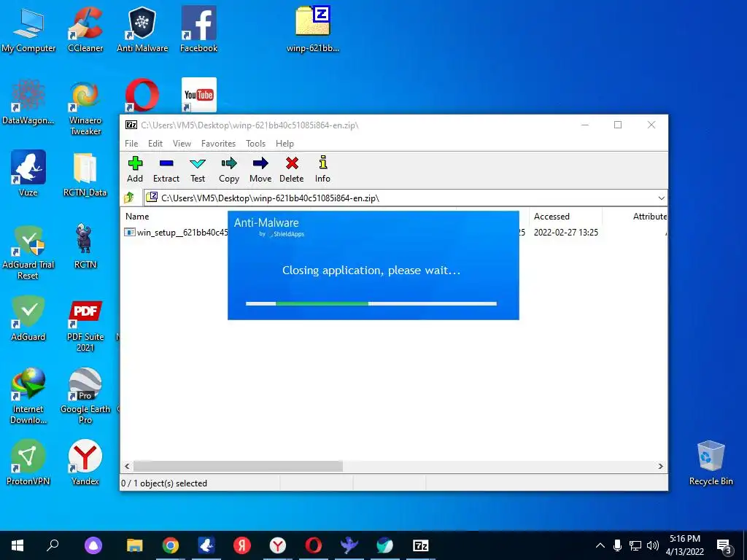747x560 pixels.
Task: Click the Copy toolbar icon
Action: coord(228,169)
